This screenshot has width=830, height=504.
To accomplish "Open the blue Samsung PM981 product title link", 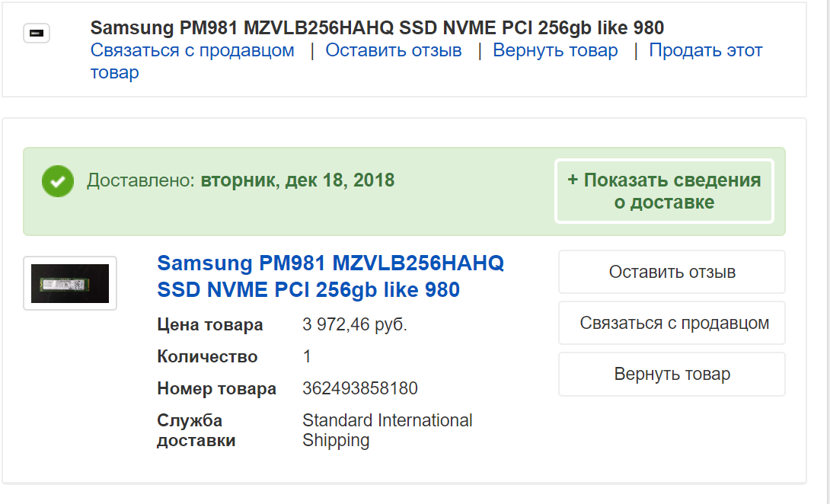I will point(330,276).
